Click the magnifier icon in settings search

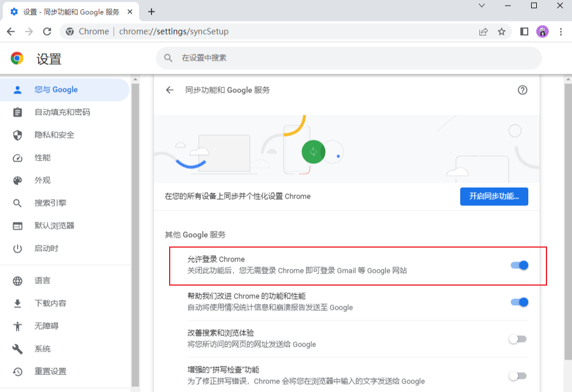(168, 58)
